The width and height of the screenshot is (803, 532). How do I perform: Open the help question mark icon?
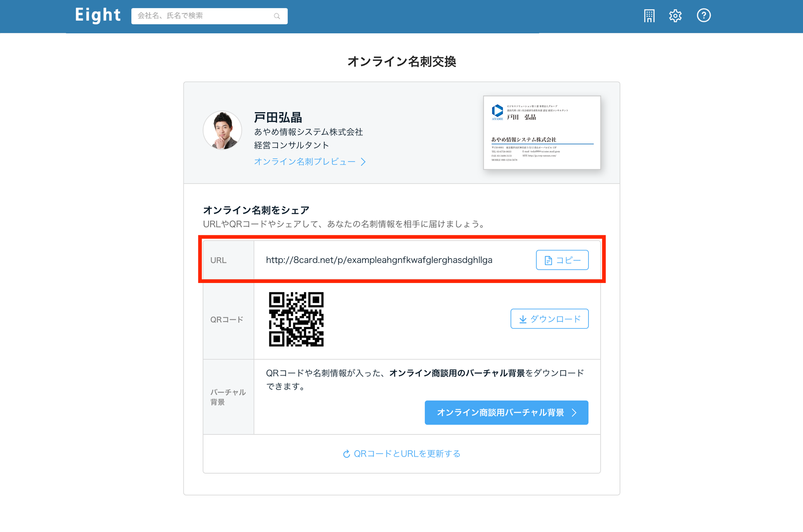tap(704, 16)
